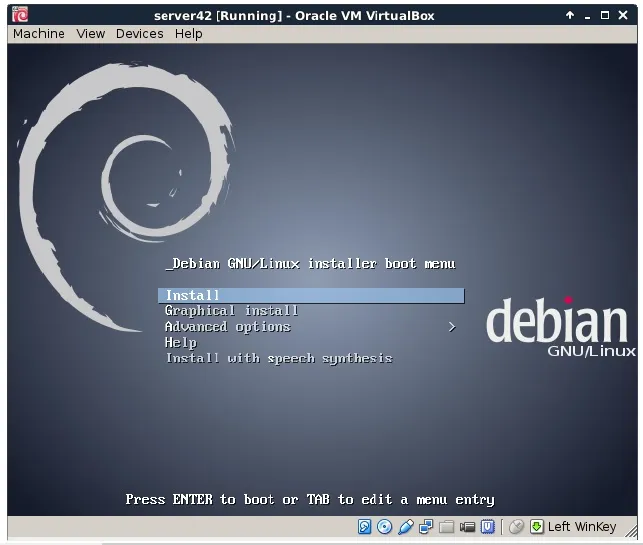The image size is (643, 545).
Task: Click the network adapters status icon
Action: click(426, 527)
